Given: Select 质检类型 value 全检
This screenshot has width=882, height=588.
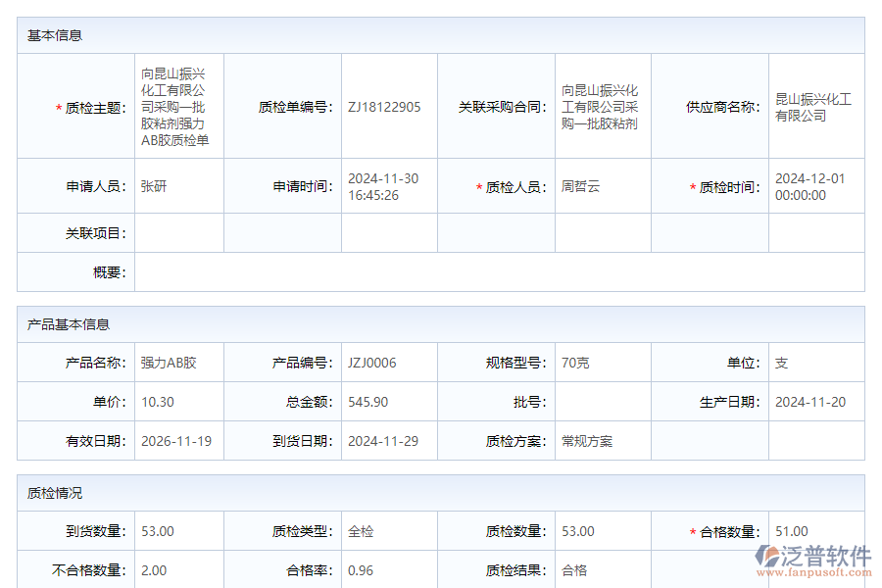Looking at the screenshot, I should coord(359,530).
